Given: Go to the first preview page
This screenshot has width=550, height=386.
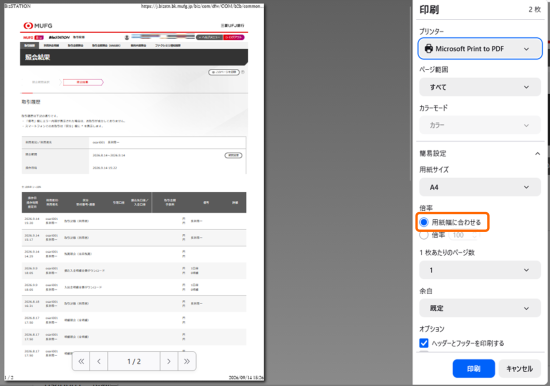Looking at the screenshot, I should click(x=81, y=361).
